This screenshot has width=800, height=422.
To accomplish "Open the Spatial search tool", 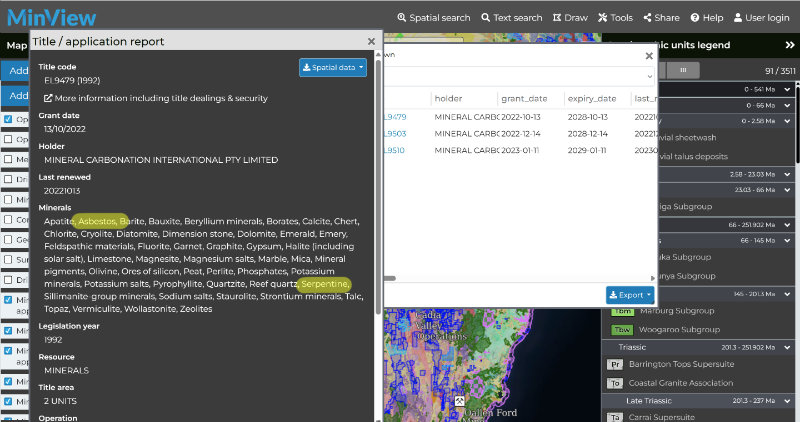I will 434,18.
